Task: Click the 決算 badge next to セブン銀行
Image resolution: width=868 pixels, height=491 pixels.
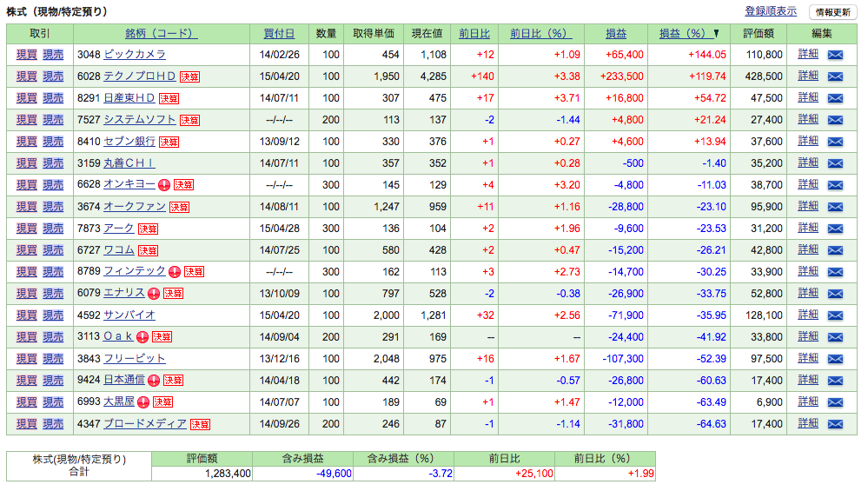Action: click(169, 142)
